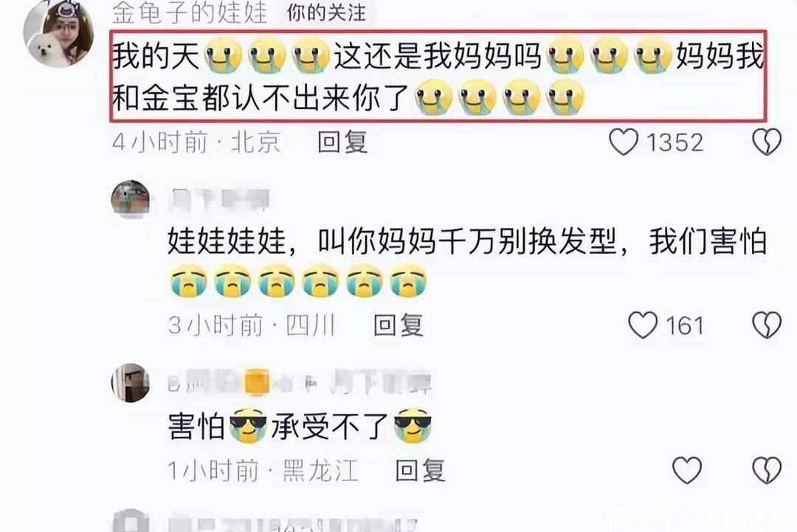Dislike the 金龟子的娃娃 comment via broken heart

click(x=767, y=142)
